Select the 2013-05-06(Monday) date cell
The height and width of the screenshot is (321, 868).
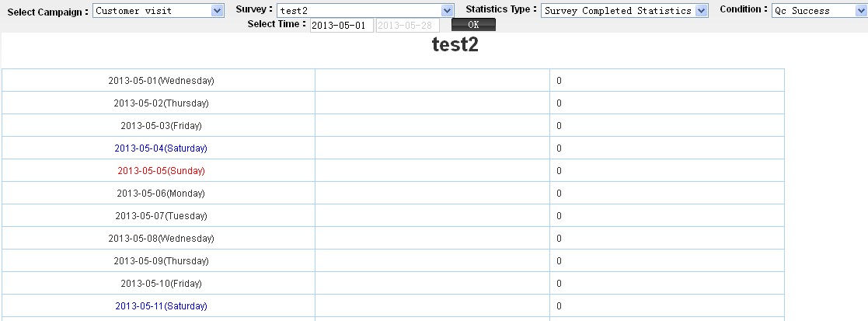coord(161,194)
